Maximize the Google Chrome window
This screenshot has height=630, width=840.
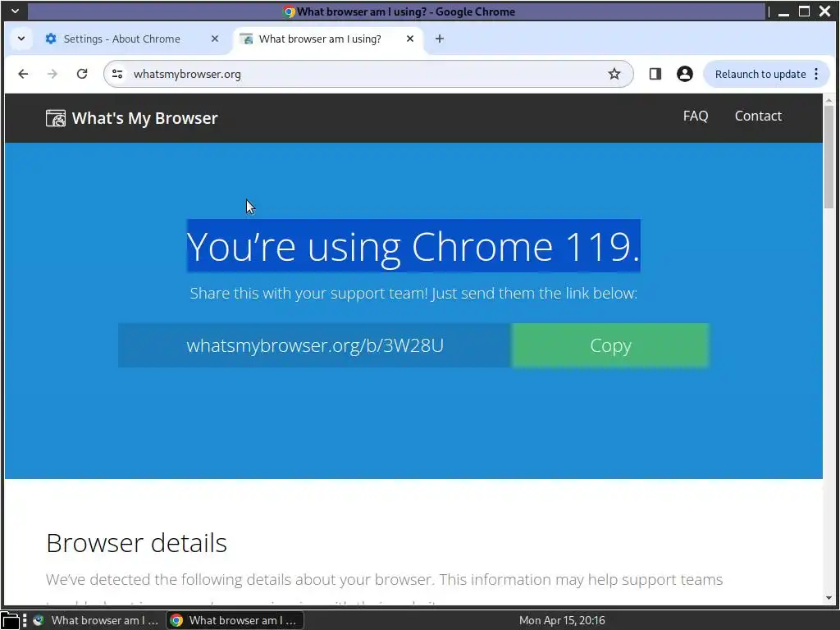[804, 11]
